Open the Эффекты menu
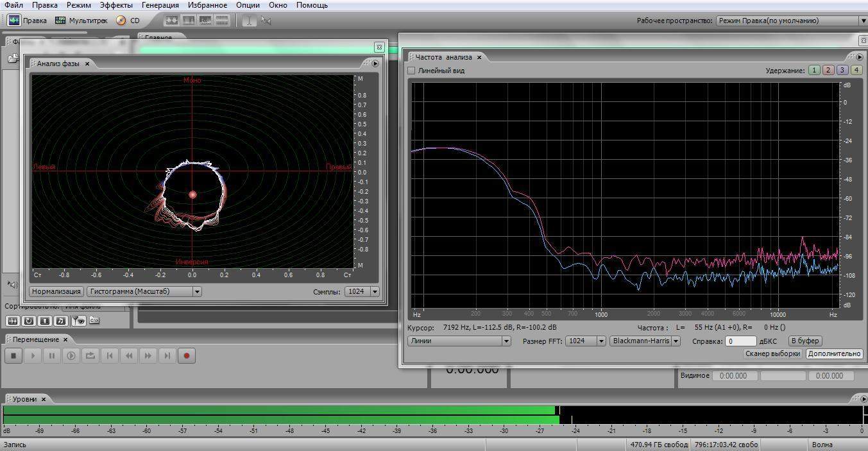 (116, 5)
